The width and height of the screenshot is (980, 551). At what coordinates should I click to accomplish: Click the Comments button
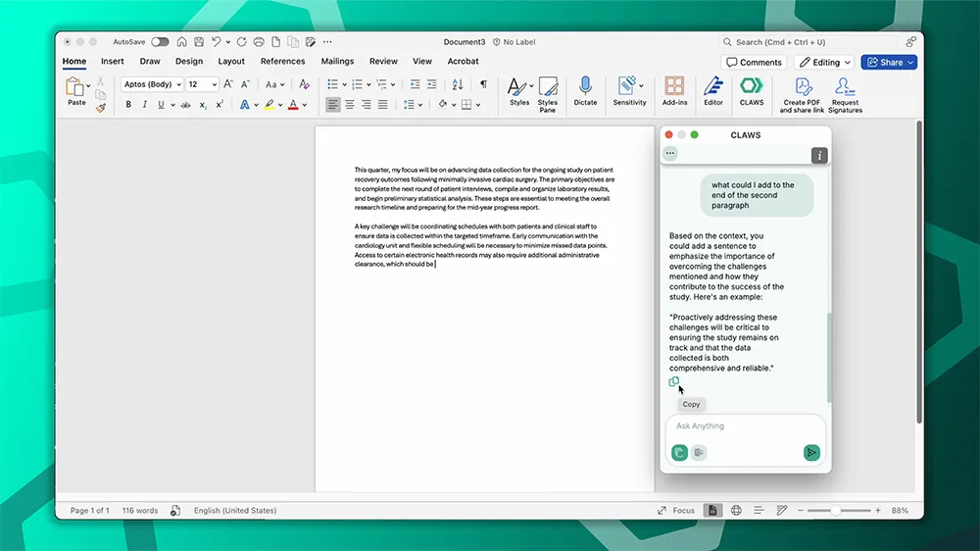coord(754,62)
